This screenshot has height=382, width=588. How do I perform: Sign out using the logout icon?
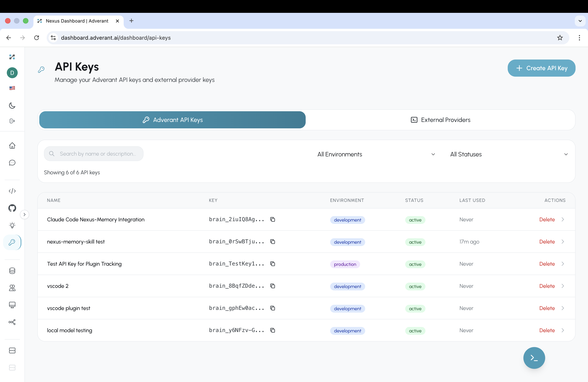point(12,121)
